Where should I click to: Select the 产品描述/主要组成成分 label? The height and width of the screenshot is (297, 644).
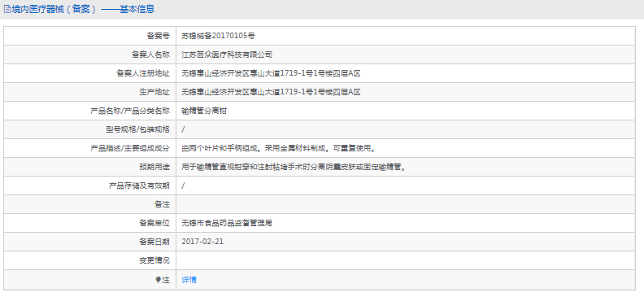pyautogui.click(x=130, y=148)
